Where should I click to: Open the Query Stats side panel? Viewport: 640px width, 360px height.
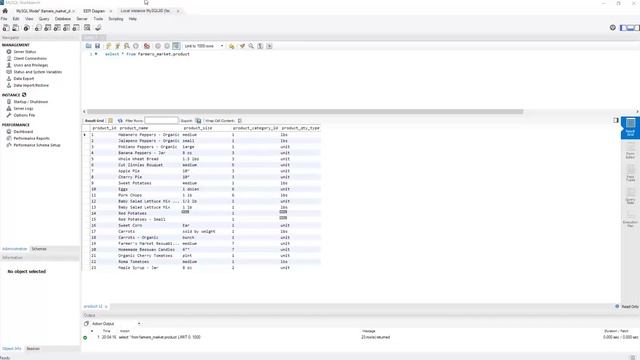point(630,196)
